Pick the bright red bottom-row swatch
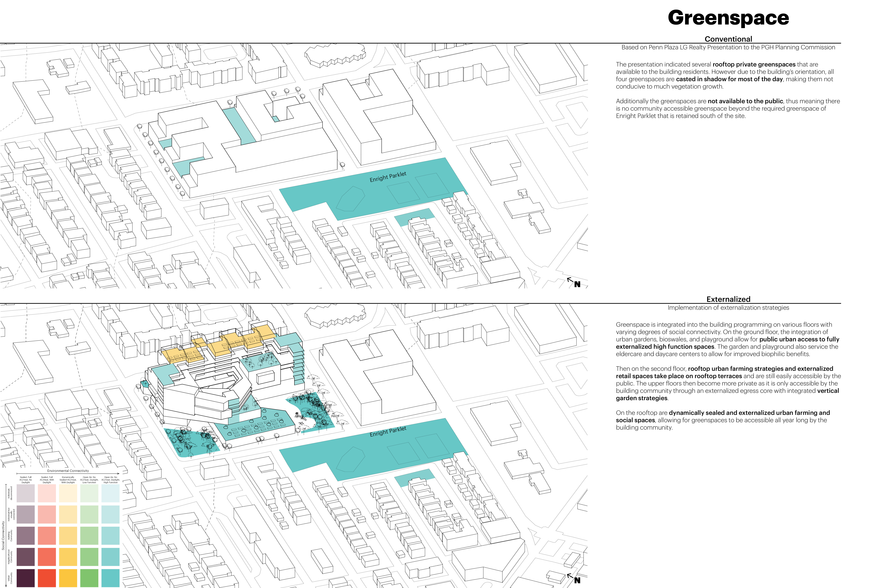 pos(47,578)
